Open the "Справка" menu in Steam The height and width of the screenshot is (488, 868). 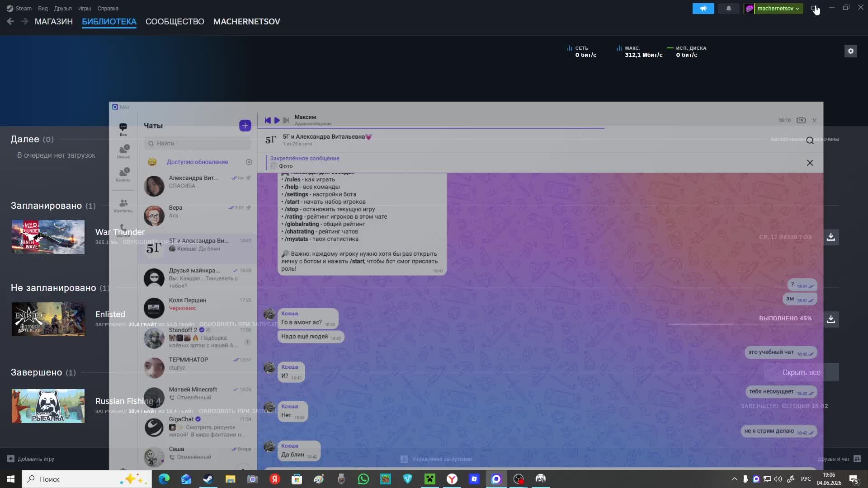coord(108,8)
